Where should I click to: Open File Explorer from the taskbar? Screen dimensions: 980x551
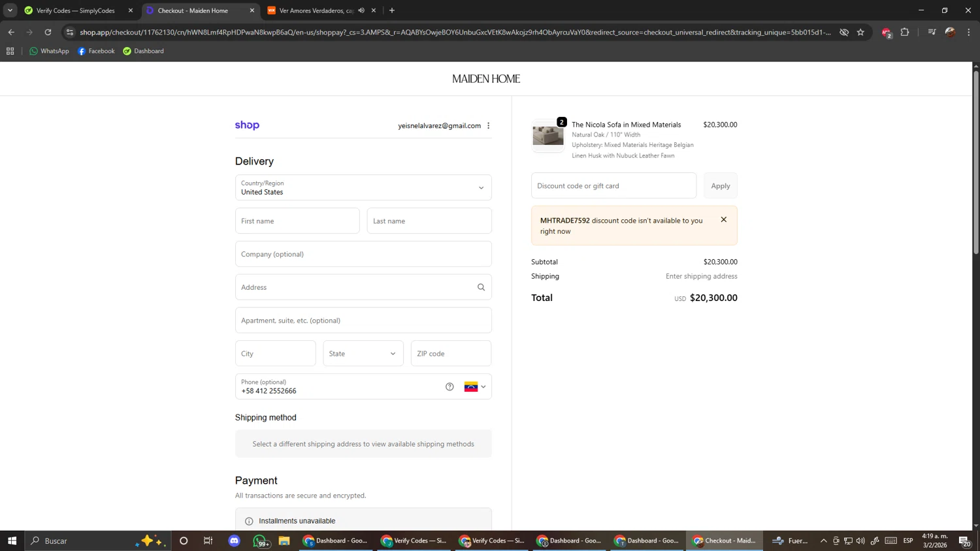tap(284, 541)
